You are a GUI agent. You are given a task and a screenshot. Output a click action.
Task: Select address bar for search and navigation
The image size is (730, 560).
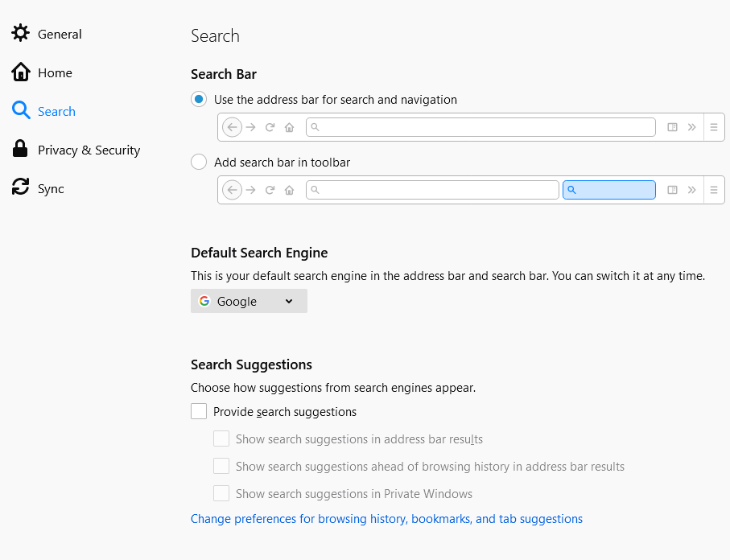coord(199,100)
